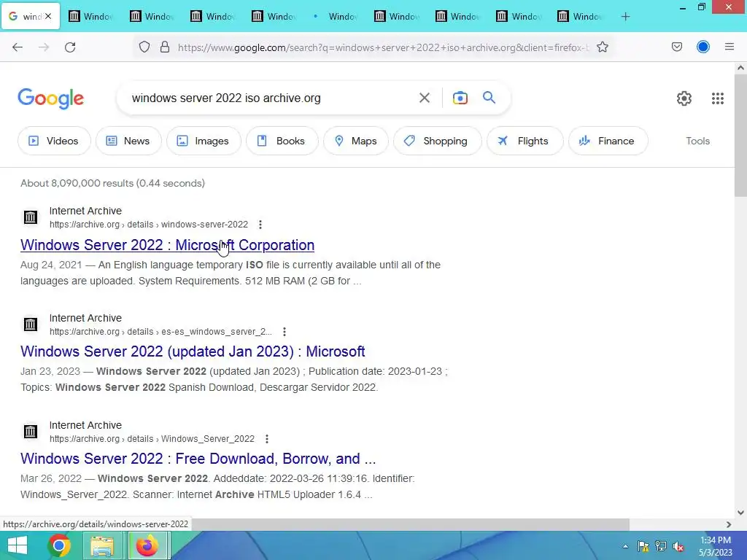Open the Action Center flag icon

pos(643,546)
